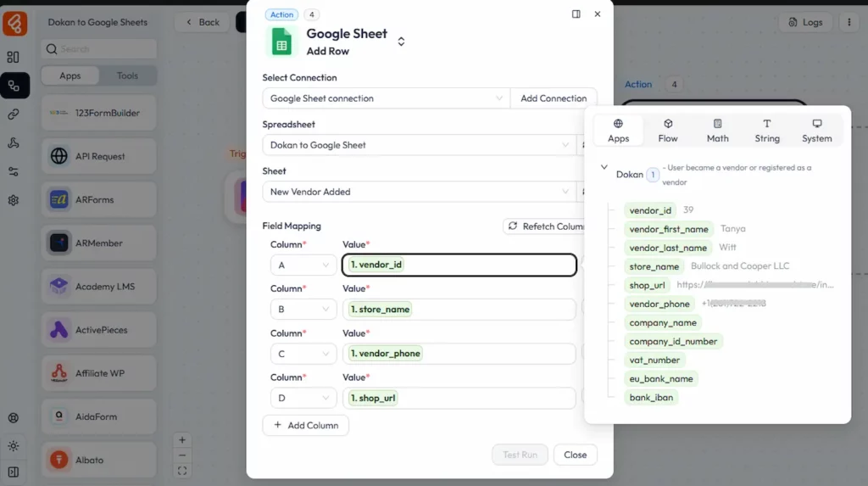Image resolution: width=868 pixels, height=486 pixels.
Task: Collapse sidebar using bottom panel icon
Action: click(14, 472)
